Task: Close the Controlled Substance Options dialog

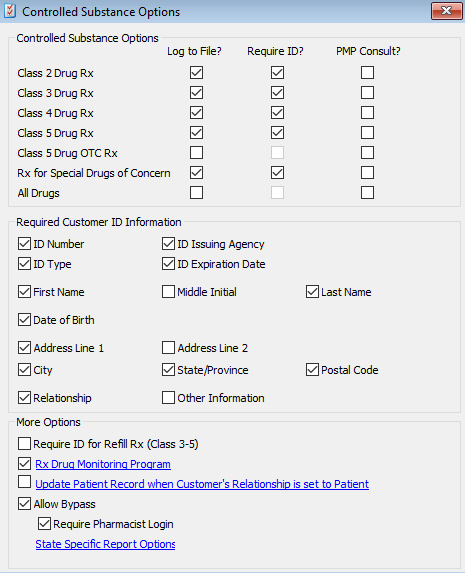Action: coord(447,11)
